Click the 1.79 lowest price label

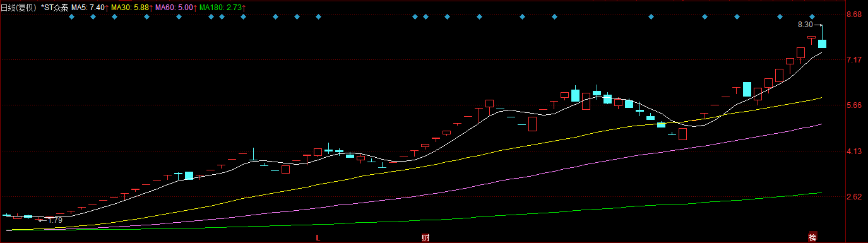click(55, 220)
